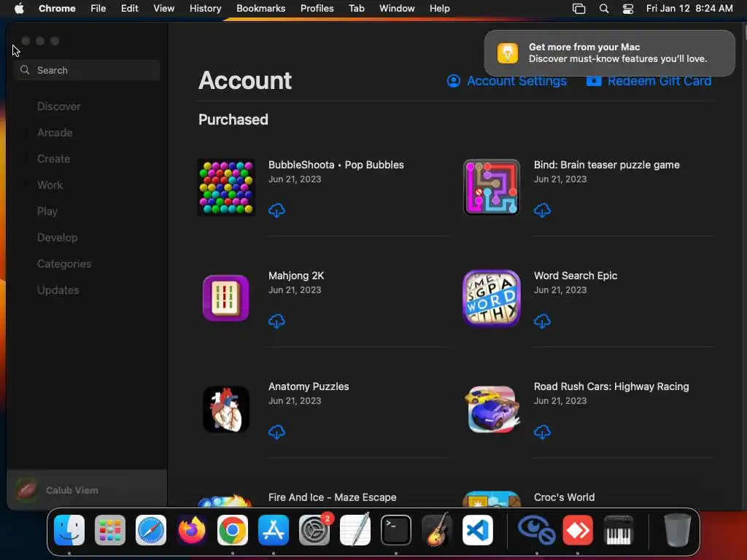Open Terminal from the Dock

pyautogui.click(x=396, y=530)
